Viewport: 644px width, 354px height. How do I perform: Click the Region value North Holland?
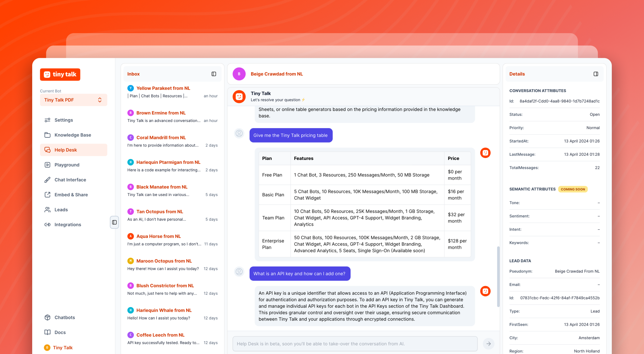587,351
